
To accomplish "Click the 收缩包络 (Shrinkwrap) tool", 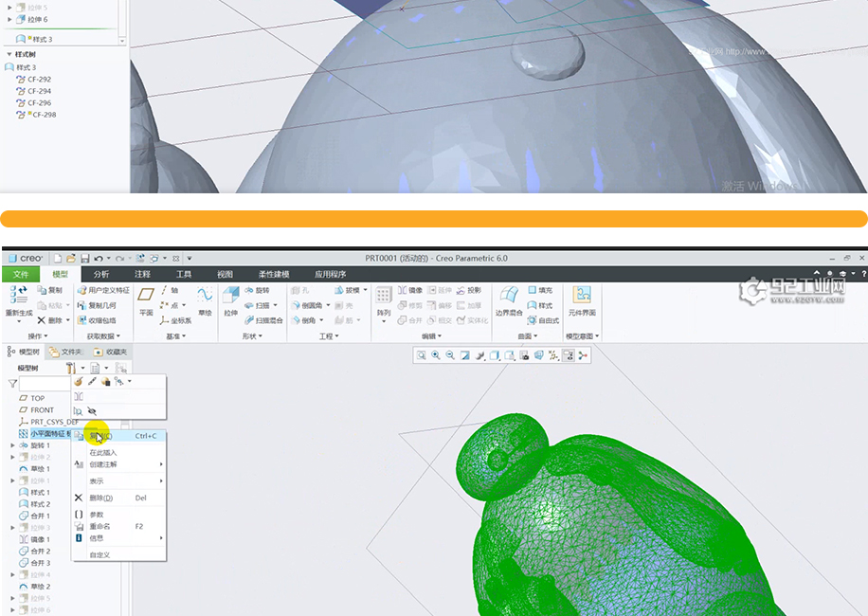I will pos(97,320).
